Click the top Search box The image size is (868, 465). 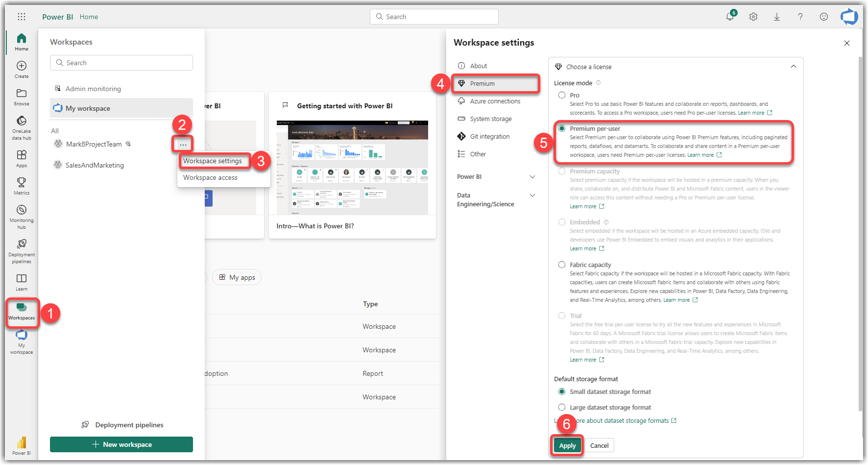[434, 17]
